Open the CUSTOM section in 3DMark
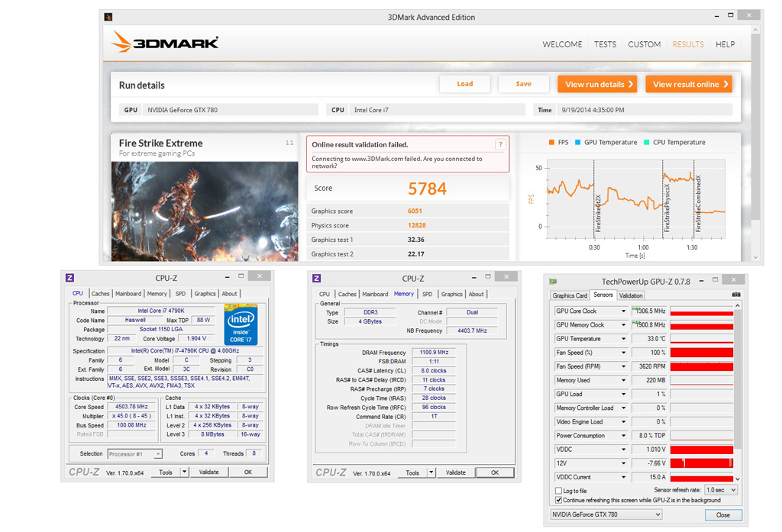This screenshot has height=532, width=782. click(644, 44)
